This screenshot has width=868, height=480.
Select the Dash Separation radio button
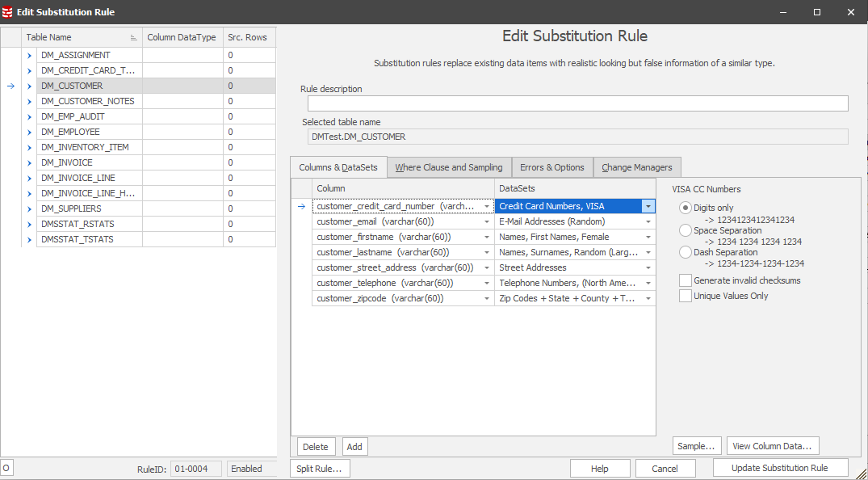pyautogui.click(x=686, y=252)
